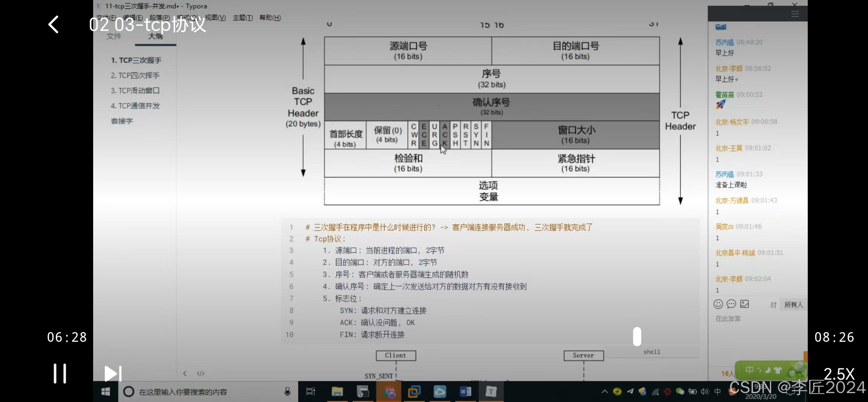Skip to the next video
The image size is (868, 402).
(112, 373)
